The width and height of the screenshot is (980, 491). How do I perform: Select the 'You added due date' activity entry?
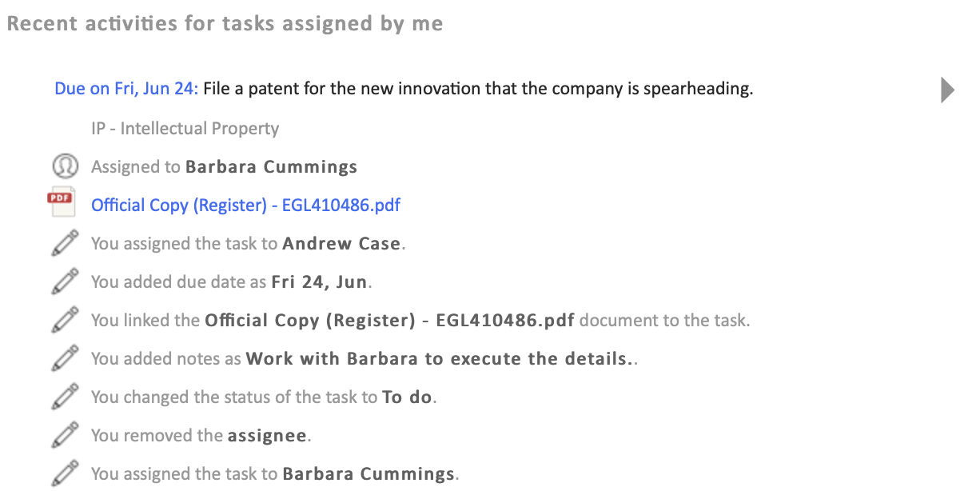230,281
